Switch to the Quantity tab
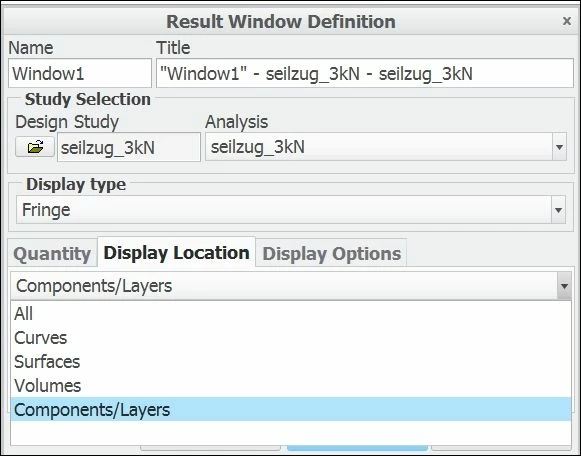 pos(52,254)
